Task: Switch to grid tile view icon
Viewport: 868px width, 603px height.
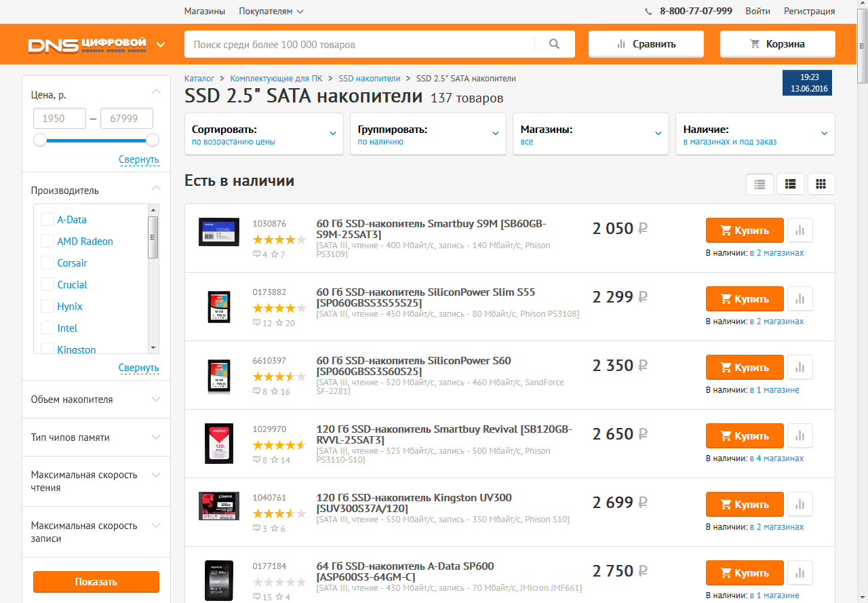Action: [821, 184]
